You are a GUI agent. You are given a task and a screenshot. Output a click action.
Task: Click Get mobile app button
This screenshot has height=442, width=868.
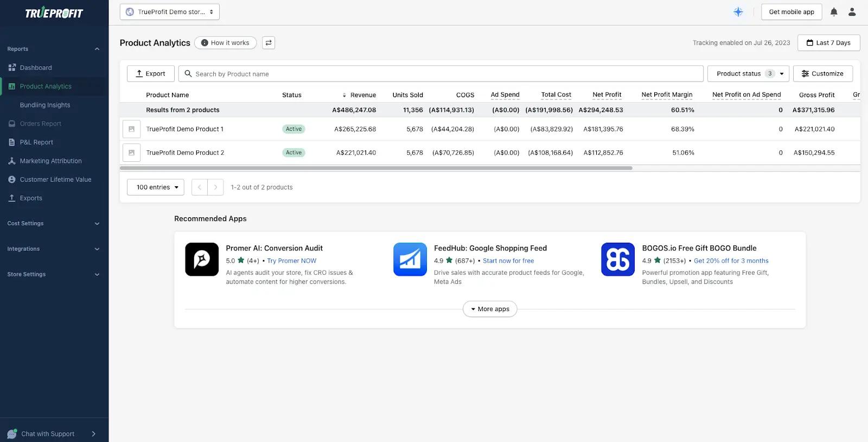point(792,12)
